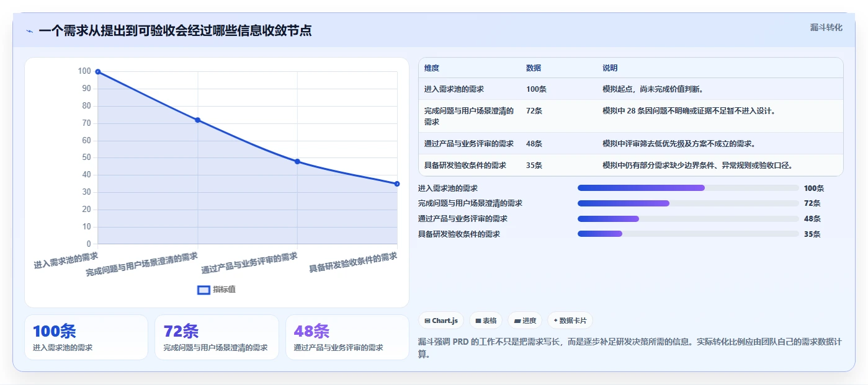Click the title 一个需求从提出到可验收会经过哪些信息收敛节点
The width and height of the screenshot is (868, 385).
point(175,30)
